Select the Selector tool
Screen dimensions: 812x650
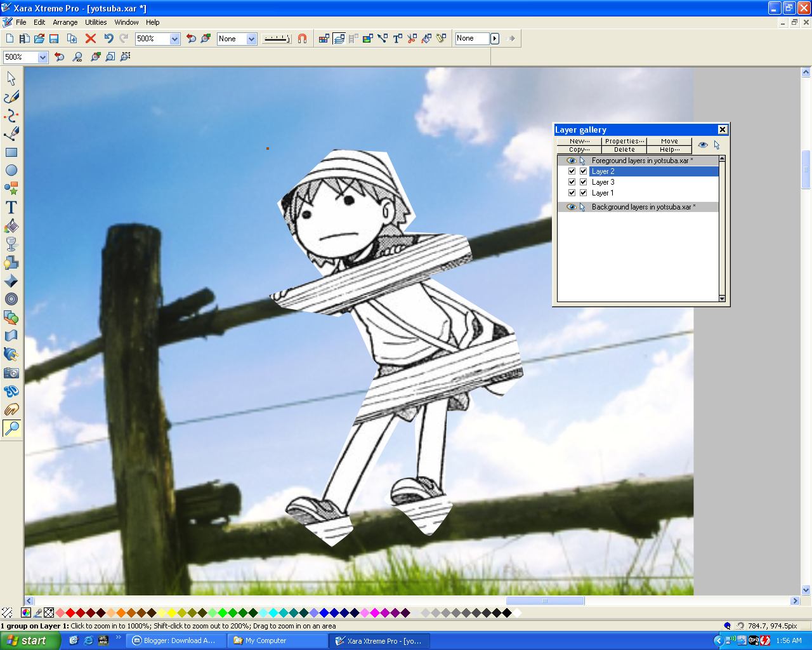pos(11,77)
